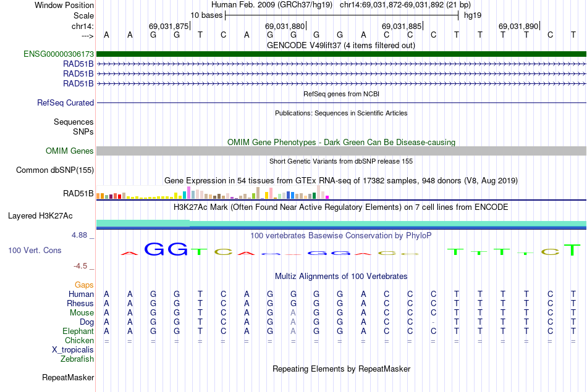Click the 4.88 PhyloP upper value

[79, 235]
